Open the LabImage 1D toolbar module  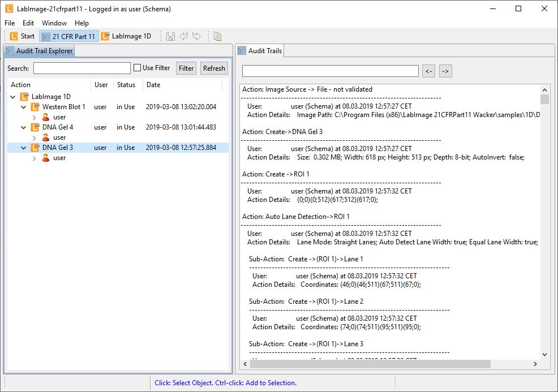click(x=126, y=36)
